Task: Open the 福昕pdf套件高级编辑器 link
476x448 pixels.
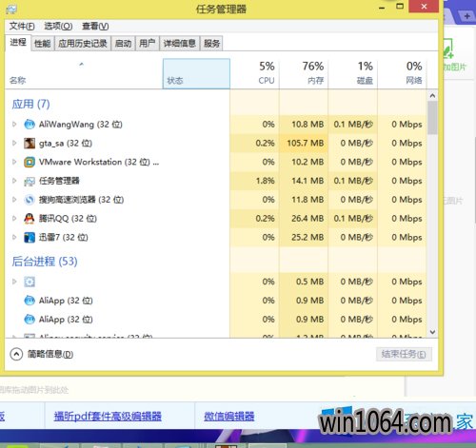Action: click(108, 416)
